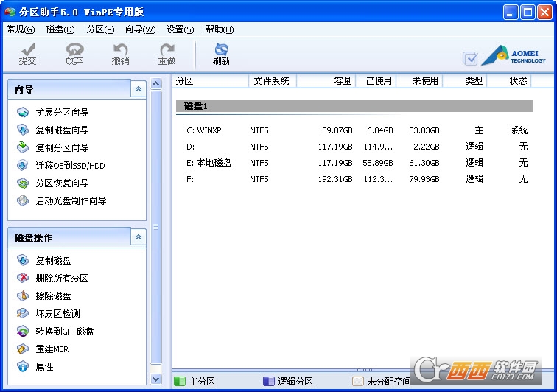
Task: Click the checkmark icon beside the AOMEI logo
Action: pos(470,59)
